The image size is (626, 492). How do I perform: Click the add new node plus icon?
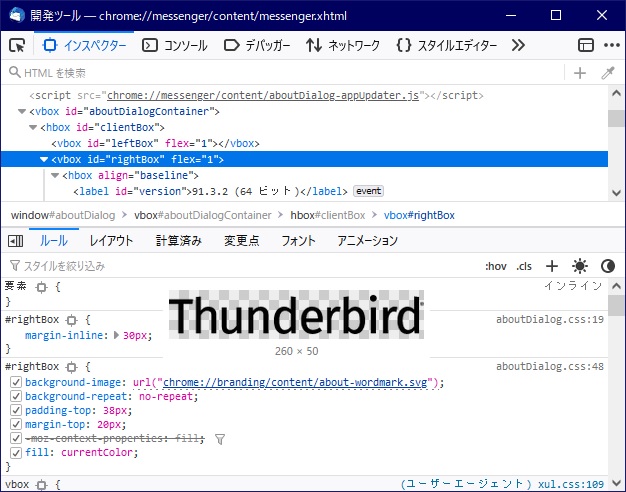point(579,73)
